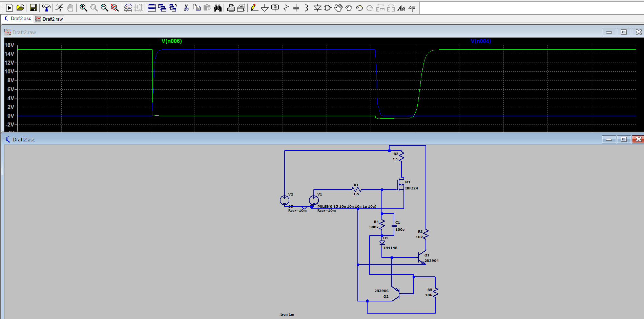Create a new schematic with the toolbar icon
The height and width of the screenshot is (319, 644).
9,8
